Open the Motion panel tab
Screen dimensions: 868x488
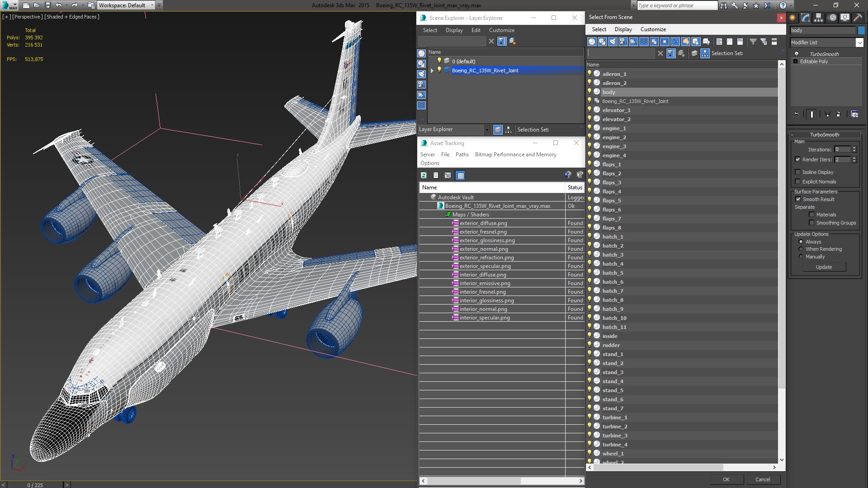click(832, 18)
